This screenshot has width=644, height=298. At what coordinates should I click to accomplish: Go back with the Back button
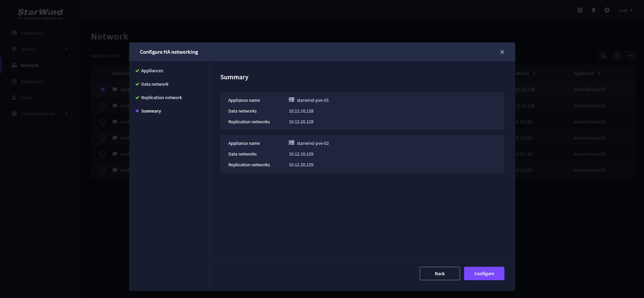[440, 273]
